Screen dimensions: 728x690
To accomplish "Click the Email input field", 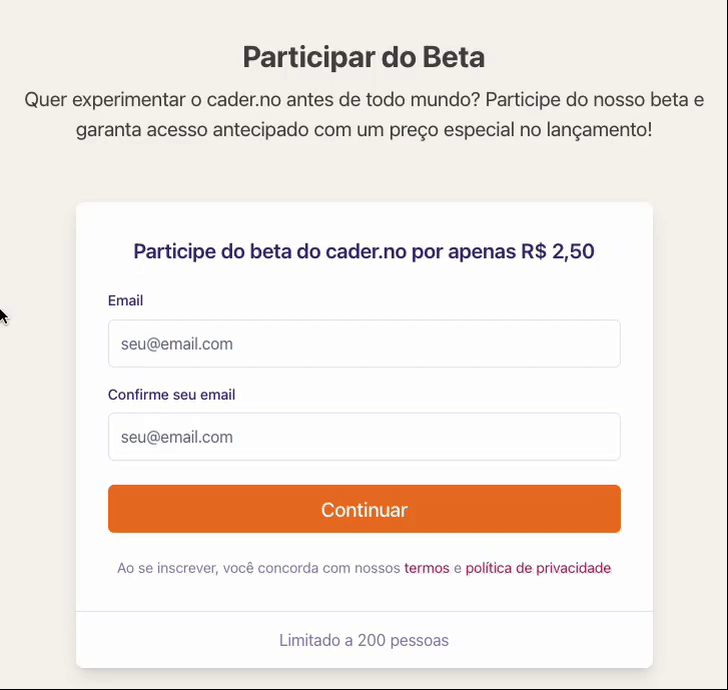I will point(364,344).
